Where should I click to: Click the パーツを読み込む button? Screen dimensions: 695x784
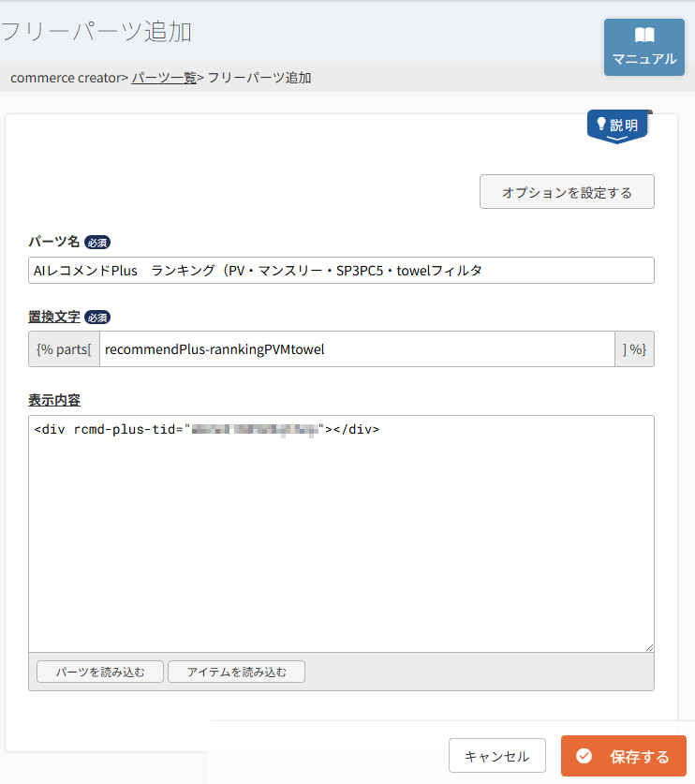pos(100,672)
